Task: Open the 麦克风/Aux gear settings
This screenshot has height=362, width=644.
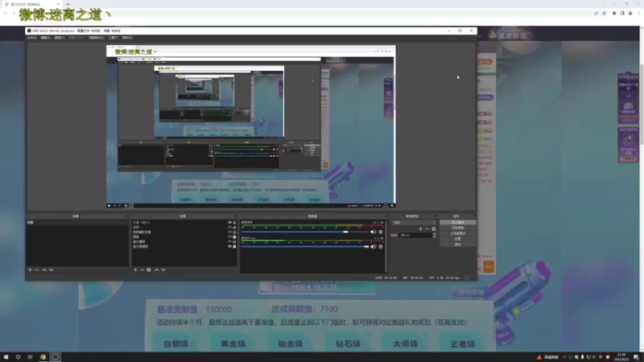Action: point(381,247)
